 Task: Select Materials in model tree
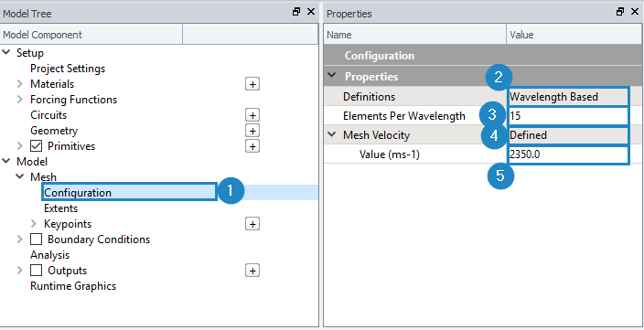(x=52, y=84)
